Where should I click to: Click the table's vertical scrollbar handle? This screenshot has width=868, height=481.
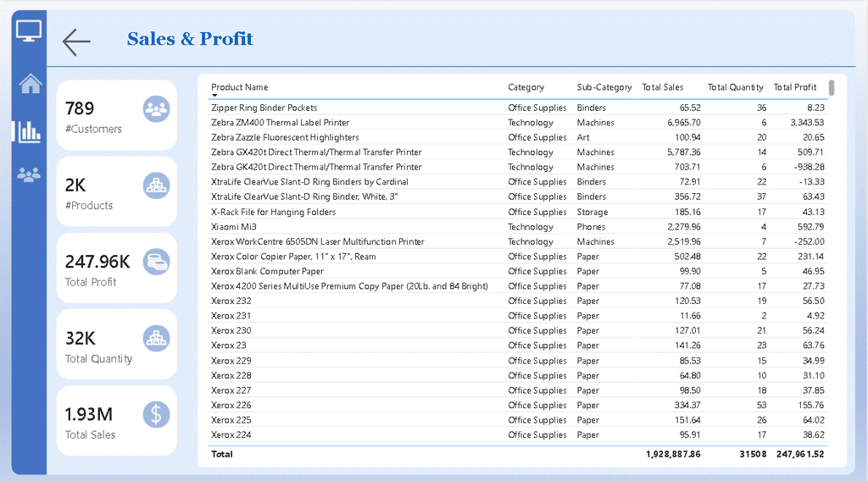click(x=832, y=87)
